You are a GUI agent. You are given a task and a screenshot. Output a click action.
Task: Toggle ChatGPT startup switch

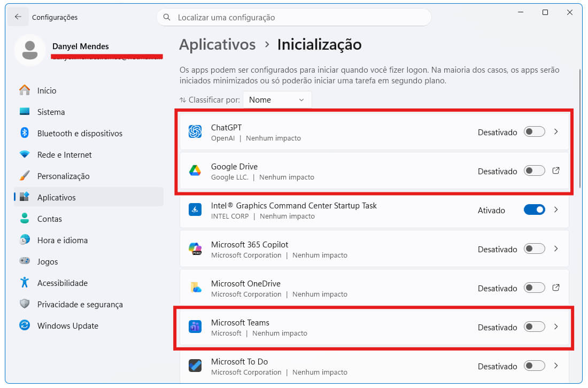[535, 131]
